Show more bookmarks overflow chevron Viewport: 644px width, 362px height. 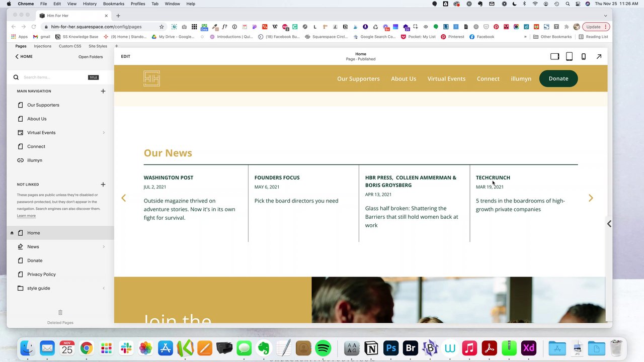tap(525, 37)
